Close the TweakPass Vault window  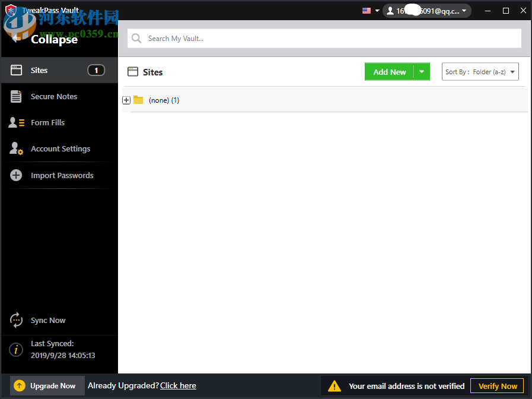click(x=523, y=11)
